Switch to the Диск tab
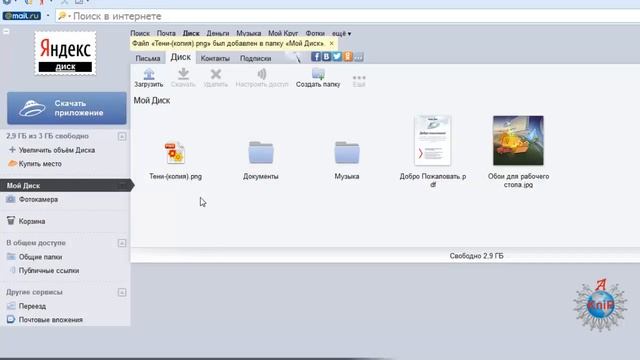 180,57
